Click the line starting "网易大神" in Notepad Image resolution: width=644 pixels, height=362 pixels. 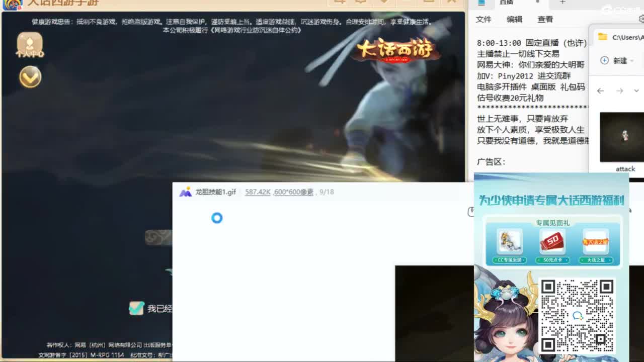click(x=531, y=65)
